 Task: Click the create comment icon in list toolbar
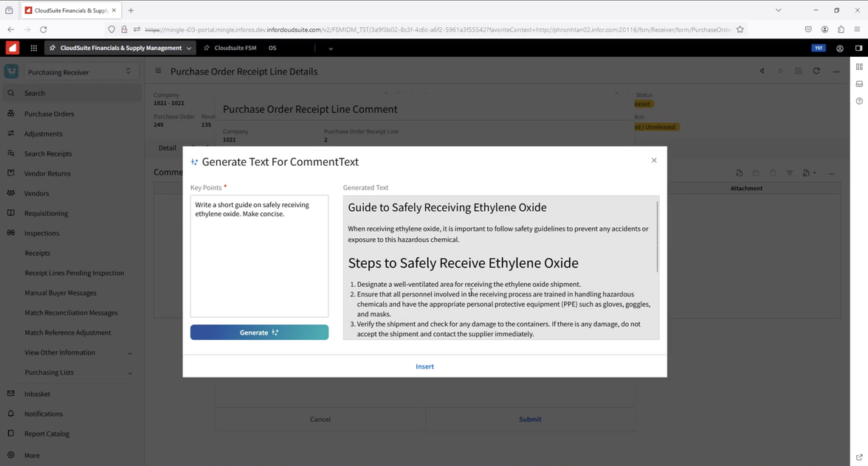(739, 173)
